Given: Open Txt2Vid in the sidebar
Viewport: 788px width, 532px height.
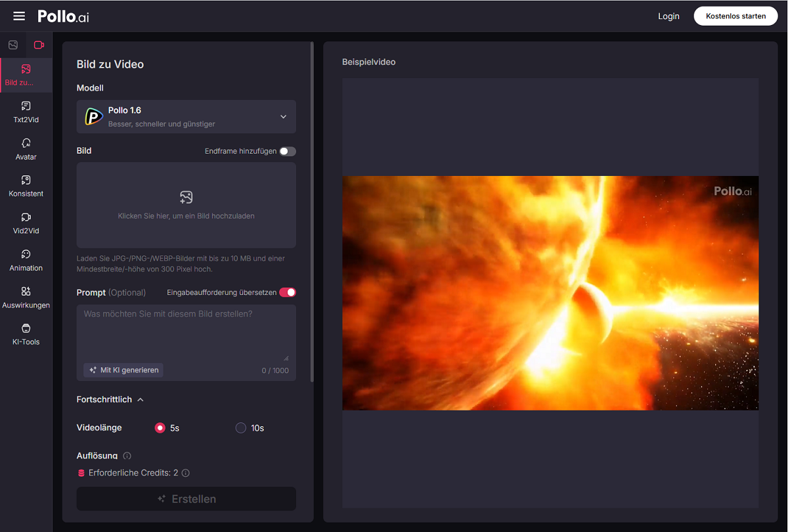Looking at the screenshot, I should click(26, 111).
